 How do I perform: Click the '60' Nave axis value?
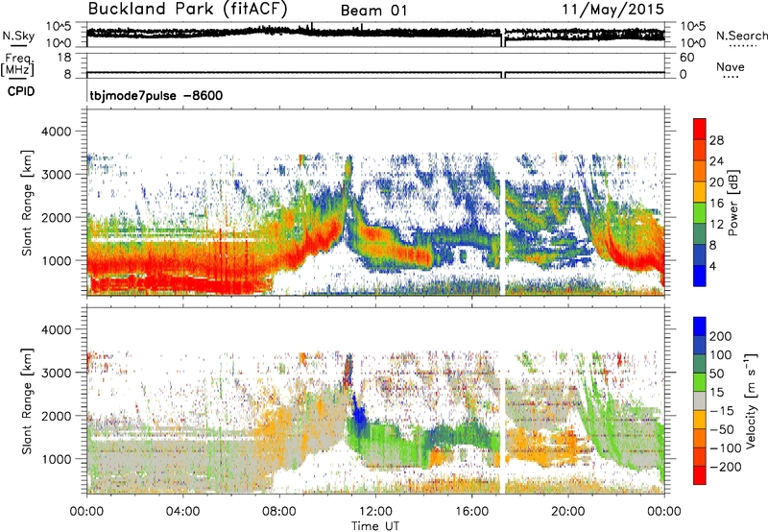[686, 58]
